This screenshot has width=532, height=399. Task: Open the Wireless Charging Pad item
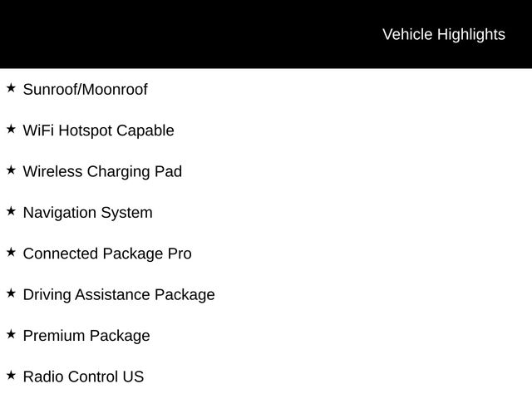click(102, 171)
